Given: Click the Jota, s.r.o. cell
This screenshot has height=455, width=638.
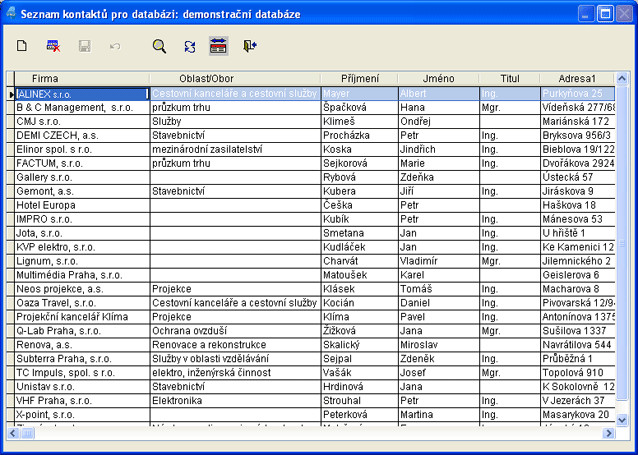Looking at the screenshot, I should (82, 233).
